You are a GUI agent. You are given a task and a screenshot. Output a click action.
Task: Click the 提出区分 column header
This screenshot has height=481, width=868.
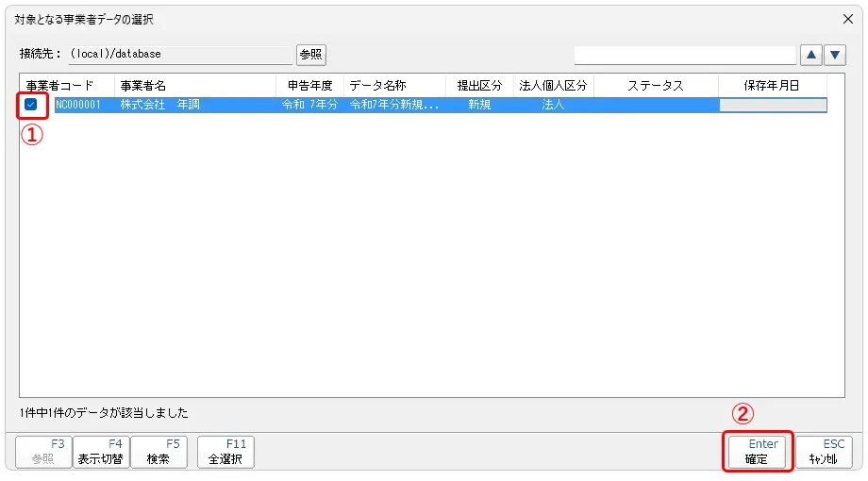479,85
